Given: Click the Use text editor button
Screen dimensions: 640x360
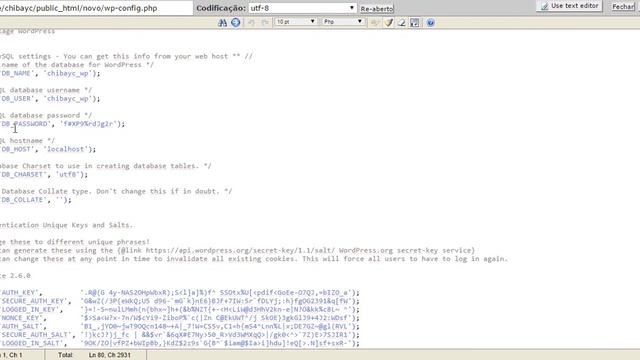Looking at the screenshot, I should [x=569, y=6].
